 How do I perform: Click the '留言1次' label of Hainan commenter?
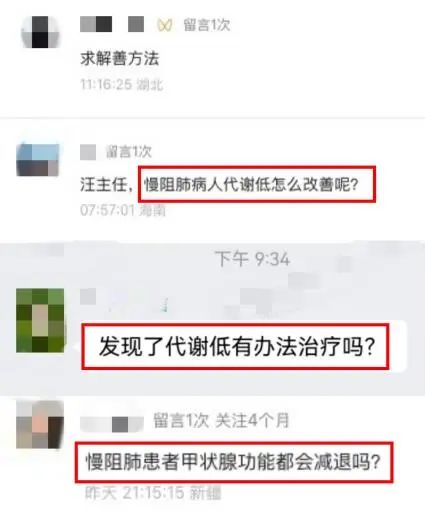[x=128, y=152]
